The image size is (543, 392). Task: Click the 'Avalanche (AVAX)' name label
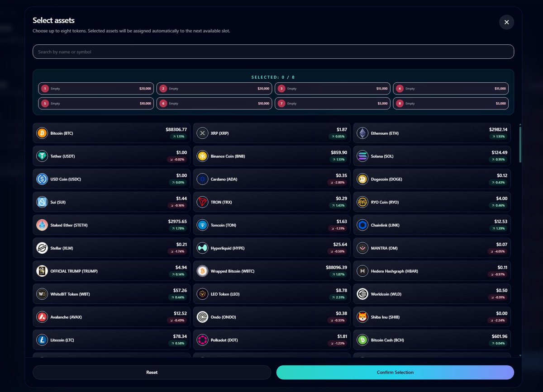tap(67, 317)
